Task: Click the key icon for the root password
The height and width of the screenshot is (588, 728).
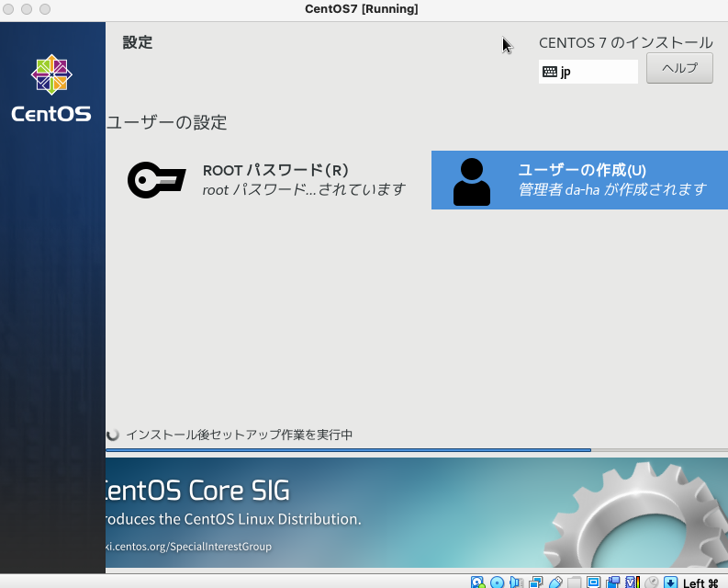Action: [156, 180]
